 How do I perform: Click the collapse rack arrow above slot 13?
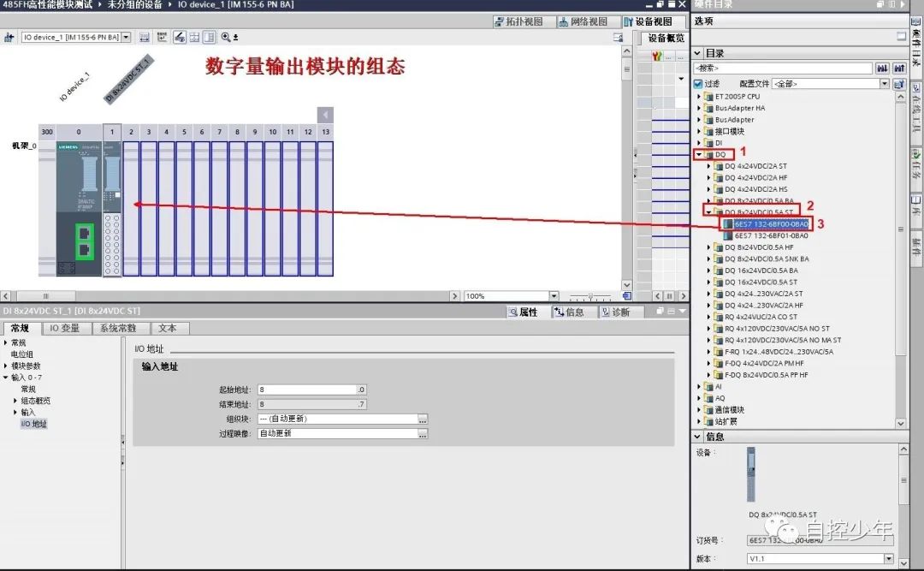(x=325, y=115)
